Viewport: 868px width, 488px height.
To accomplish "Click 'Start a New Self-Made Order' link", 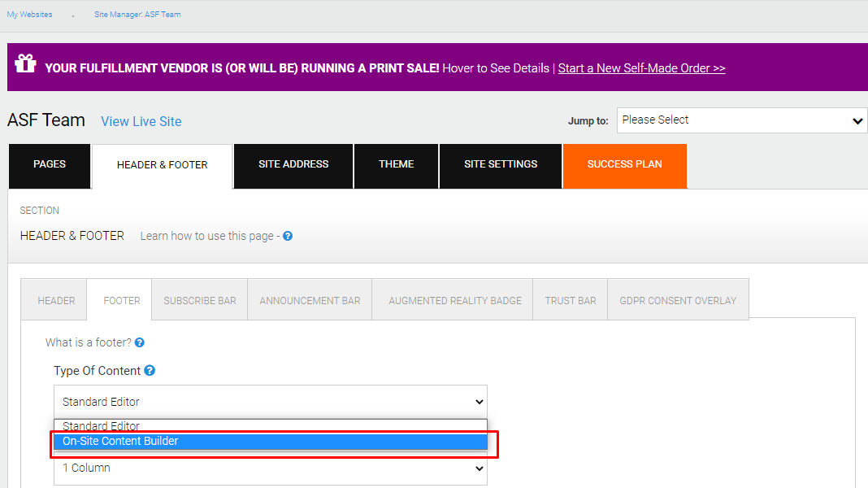I will click(641, 68).
